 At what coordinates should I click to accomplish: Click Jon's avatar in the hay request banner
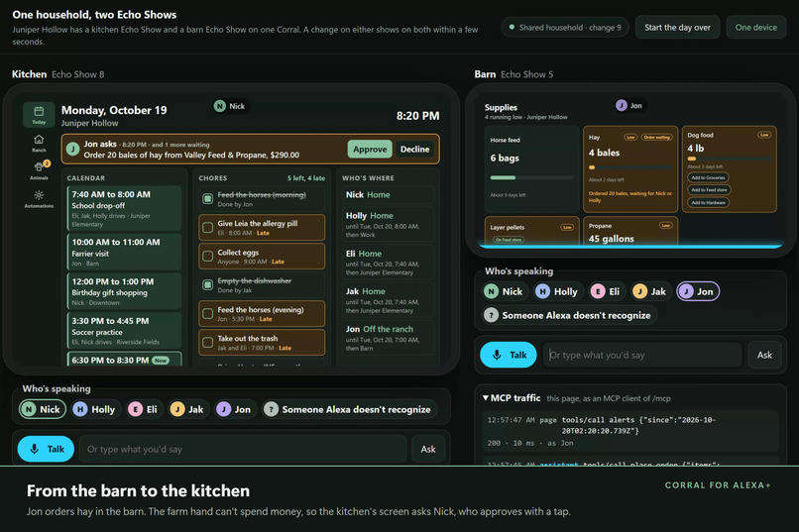73,150
